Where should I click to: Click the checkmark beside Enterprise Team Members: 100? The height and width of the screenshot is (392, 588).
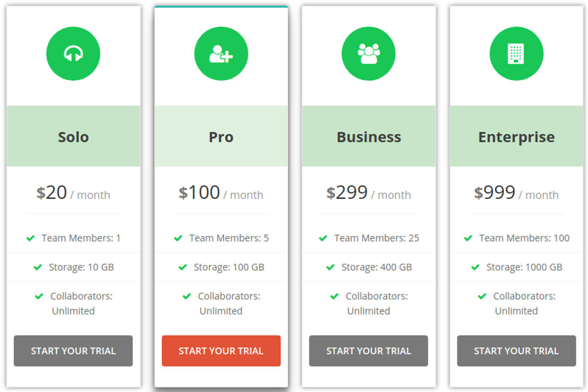pyautogui.click(x=468, y=238)
